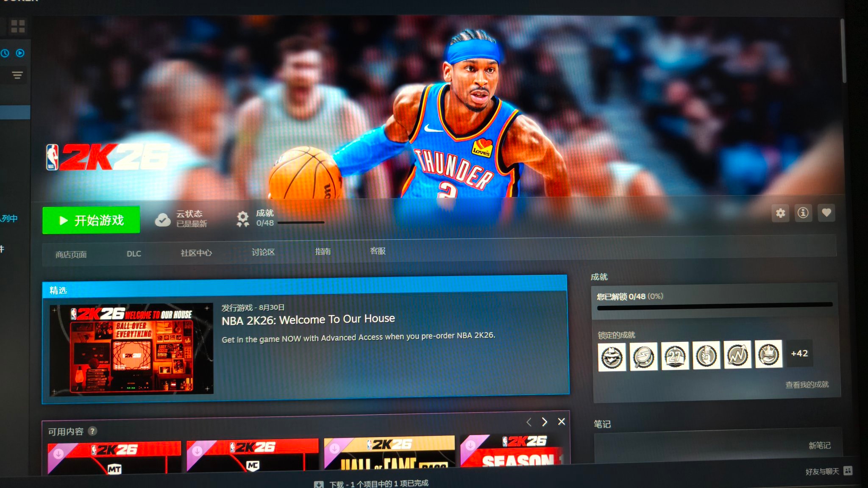Click the game info icon
The width and height of the screenshot is (868, 488).
click(803, 213)
